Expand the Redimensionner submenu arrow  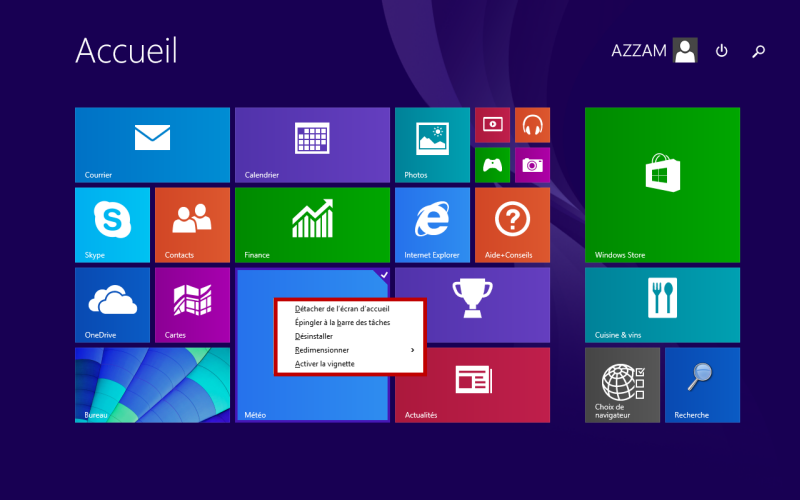pos(412,350)
